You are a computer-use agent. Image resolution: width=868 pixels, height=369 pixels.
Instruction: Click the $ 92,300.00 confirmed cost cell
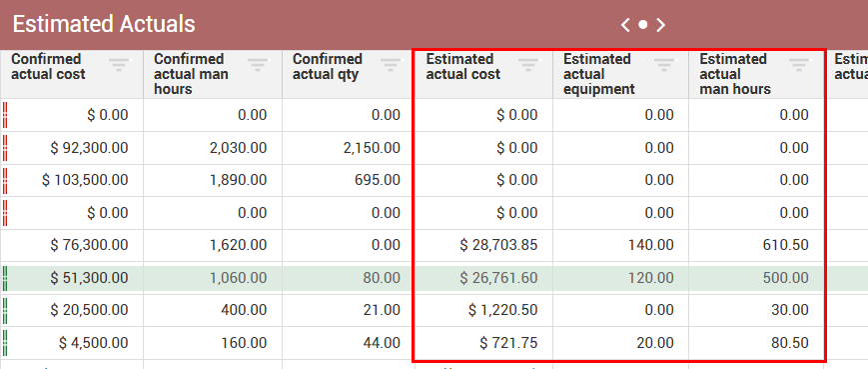pos(72,148)
